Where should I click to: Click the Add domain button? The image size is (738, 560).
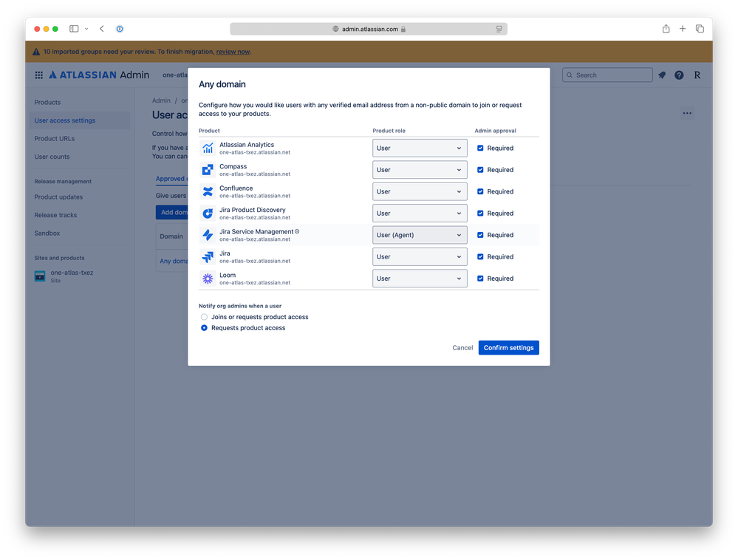tap(172, 212)
